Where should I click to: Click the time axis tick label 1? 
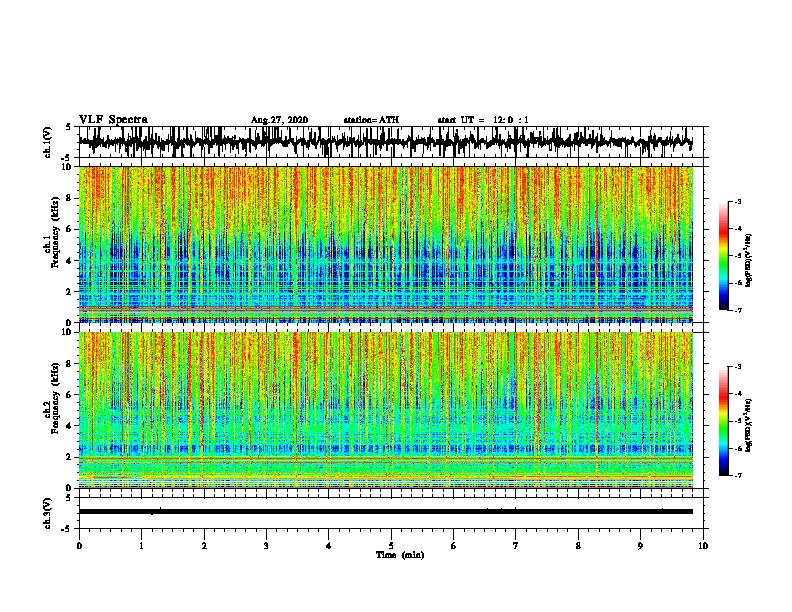[141, 546]
